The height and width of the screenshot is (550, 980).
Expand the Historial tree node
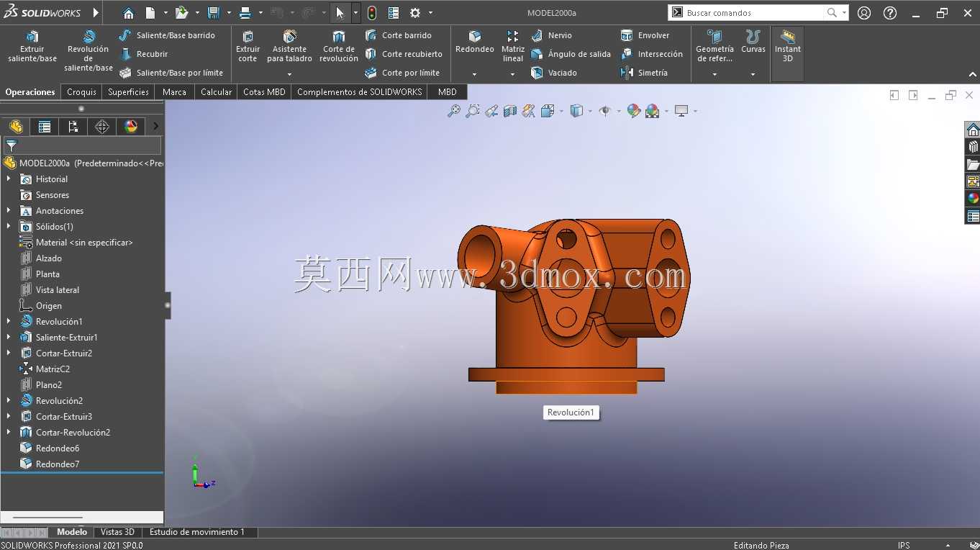click(9, 179)
